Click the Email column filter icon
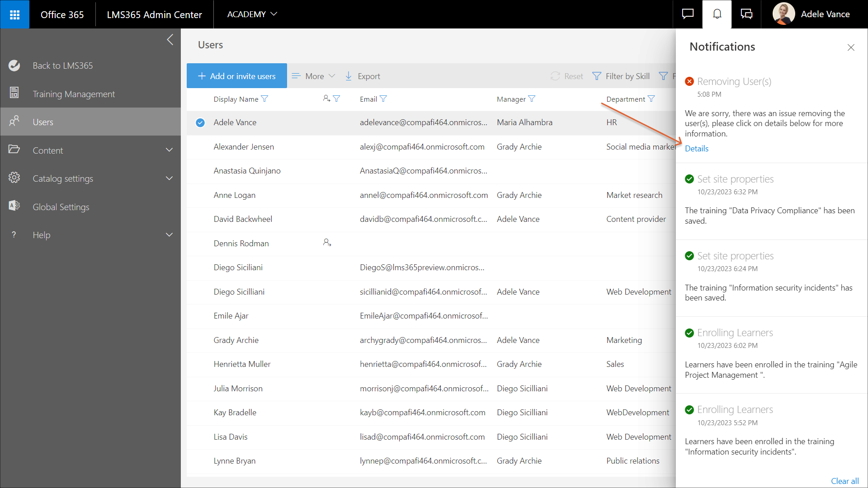 pyautogui.click(x=383, y=99)
